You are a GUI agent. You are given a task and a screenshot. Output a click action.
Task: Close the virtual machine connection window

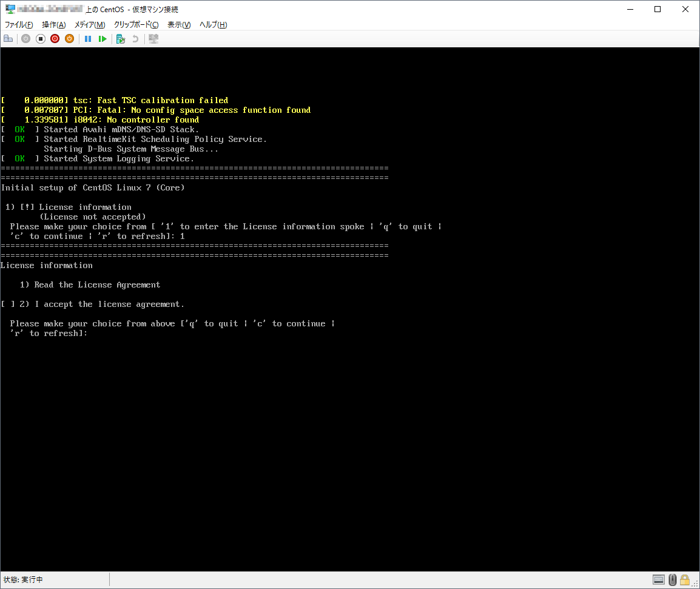[685, 9]
